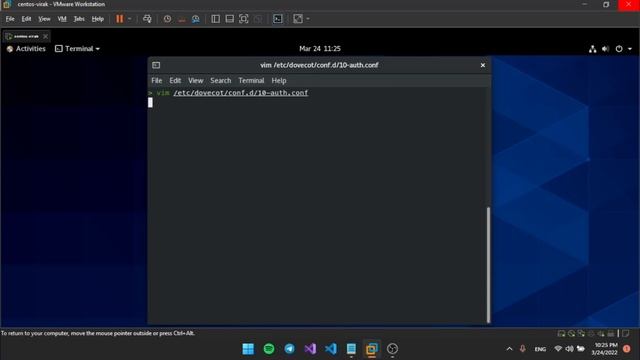Click VMware status bar hard disk device icon
Image resolution: width=640 pixels, height=360 pixels.
coord(562,333)
